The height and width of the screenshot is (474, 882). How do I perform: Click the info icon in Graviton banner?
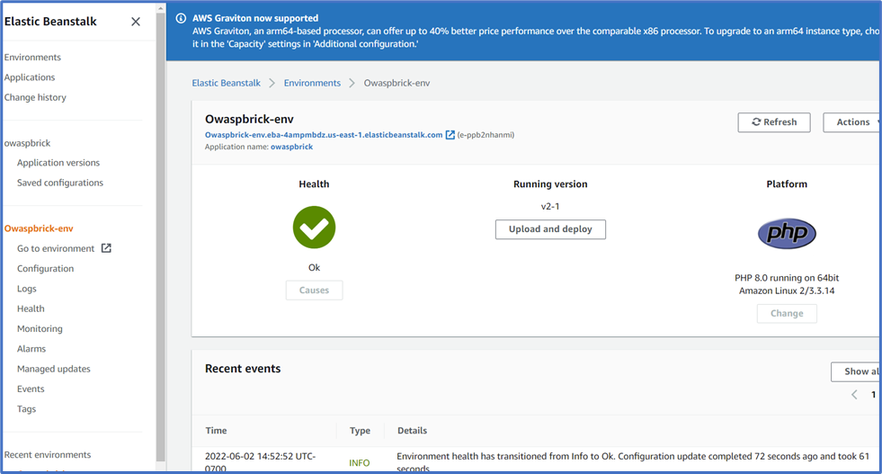point(181,18)
